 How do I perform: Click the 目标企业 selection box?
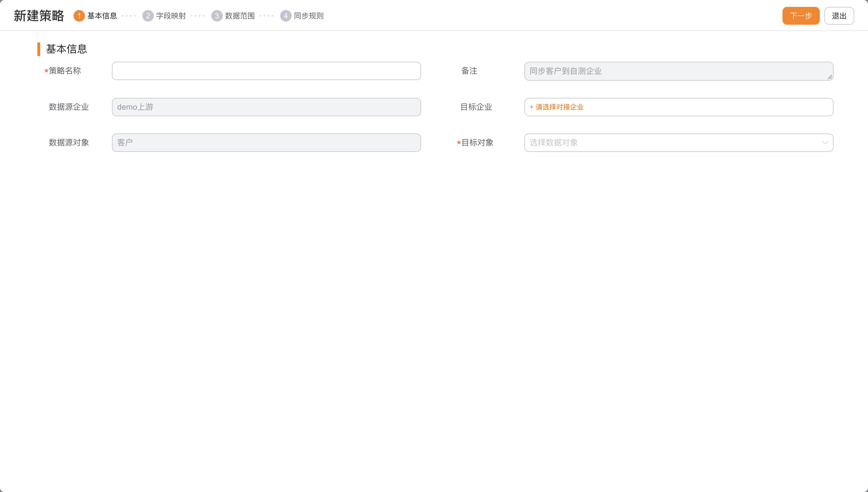point(679,107)
